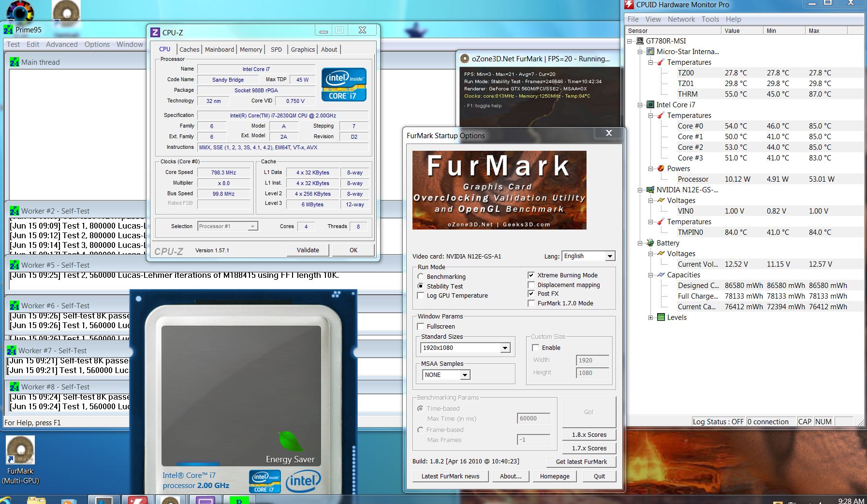
Task: Expand the Levels node
Action: pos(651,317)
